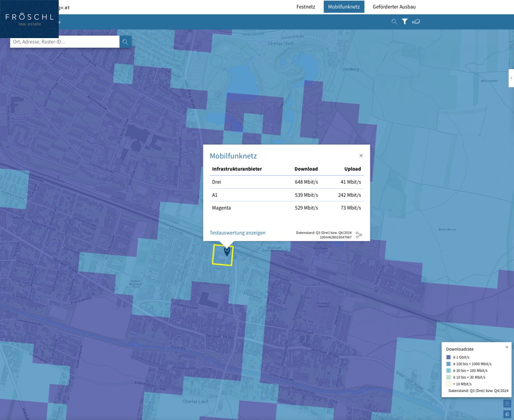Select the Mobilfunknetz tab
The height and width of the screenshot is (420, 514).
344,7
